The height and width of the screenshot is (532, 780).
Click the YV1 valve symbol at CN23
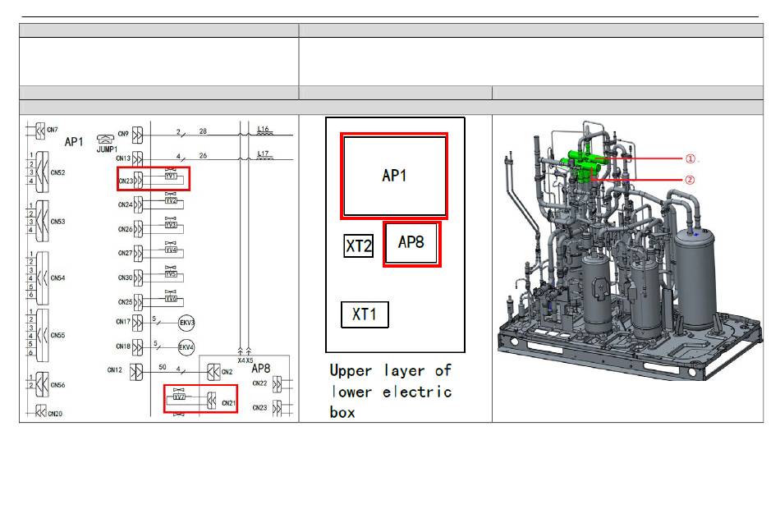[x=172, y=177]
